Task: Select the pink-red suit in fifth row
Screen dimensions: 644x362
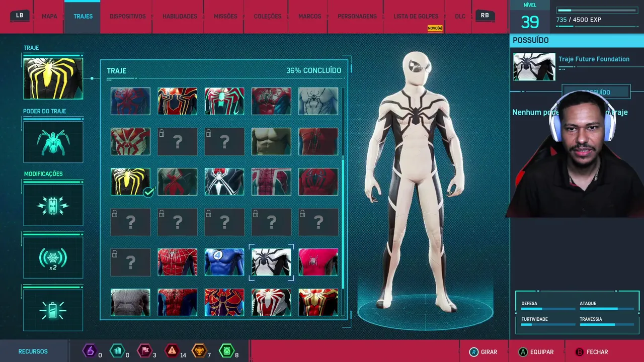Action: [318, 262]
